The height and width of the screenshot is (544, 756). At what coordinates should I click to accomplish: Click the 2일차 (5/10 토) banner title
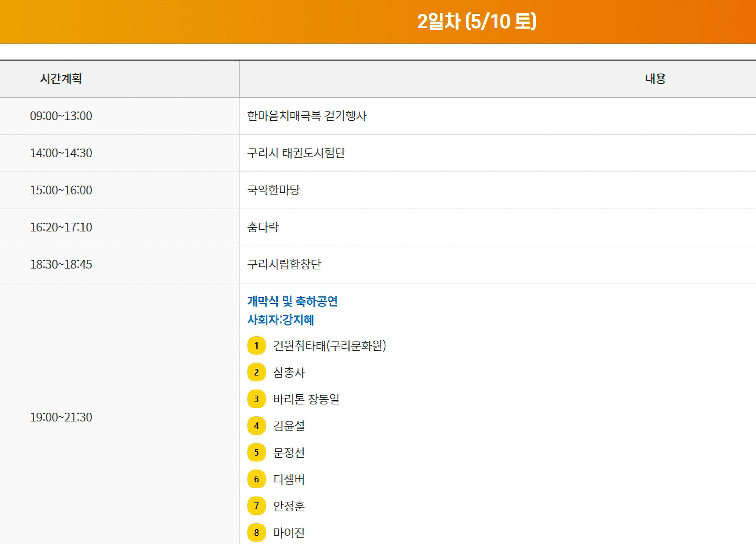tap(477, 22)
